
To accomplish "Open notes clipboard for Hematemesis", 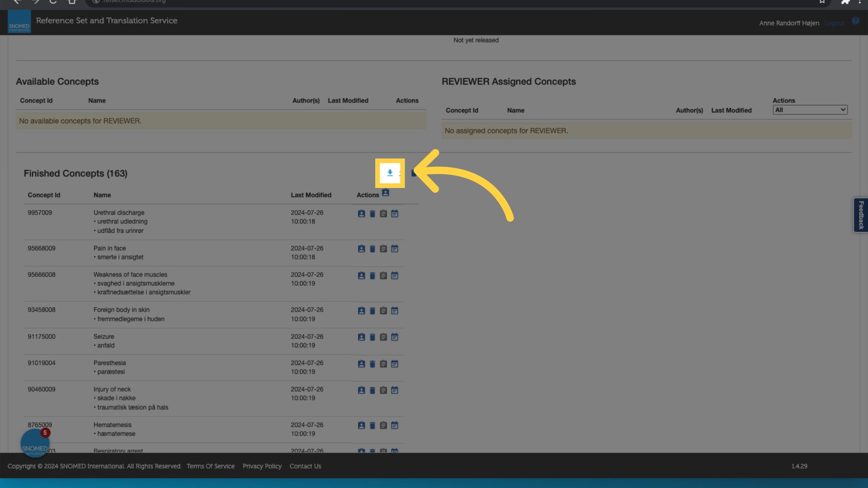I will [x=383, y=425].
